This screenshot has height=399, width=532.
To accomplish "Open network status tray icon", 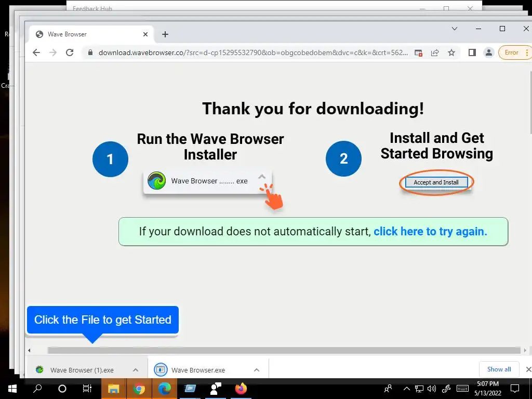I will (419, 389).
